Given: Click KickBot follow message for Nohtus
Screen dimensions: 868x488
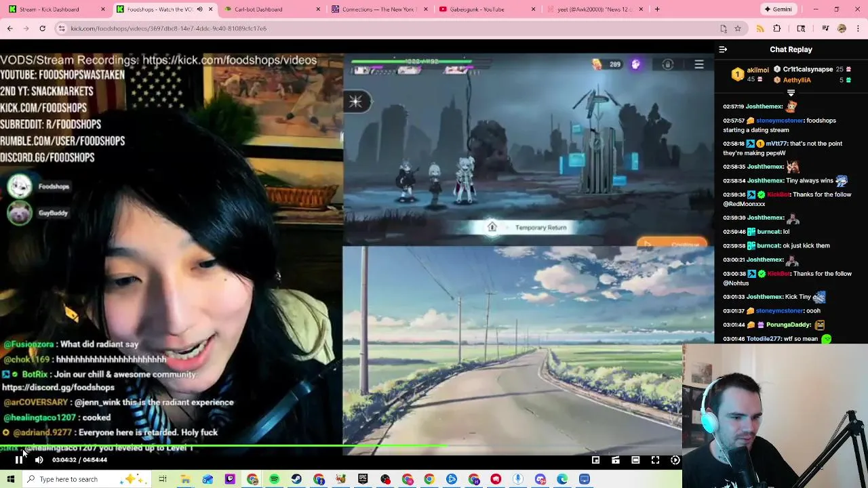Looking at the screenshot, I should (x=787, y=278).
